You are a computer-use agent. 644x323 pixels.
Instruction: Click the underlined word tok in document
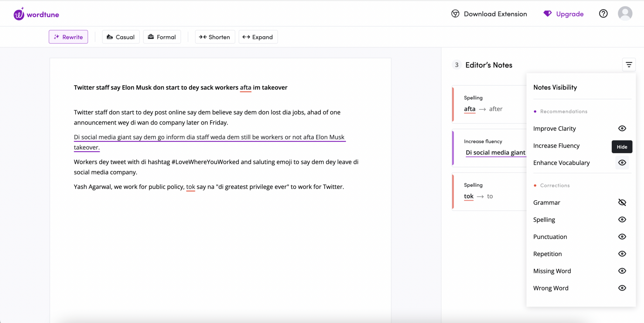pos(190,187)
